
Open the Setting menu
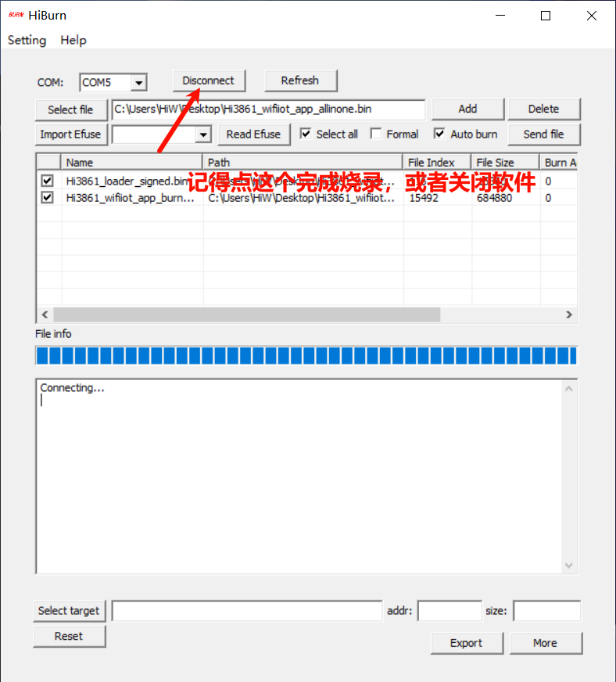pos(27,40)
